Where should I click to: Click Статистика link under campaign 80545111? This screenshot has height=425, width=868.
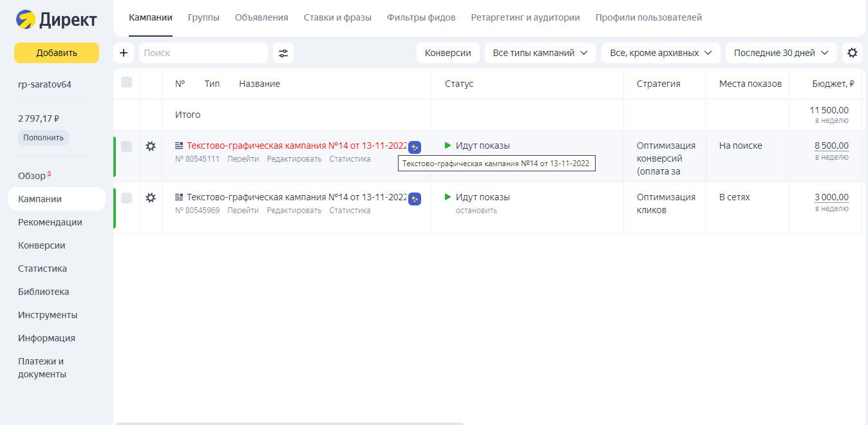350,159
